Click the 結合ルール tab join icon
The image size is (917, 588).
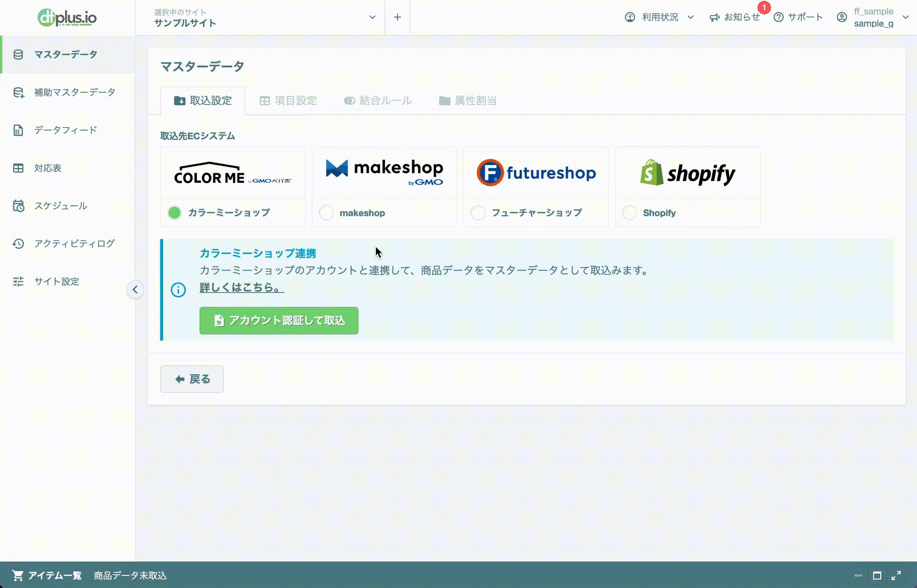click(350, 101)
